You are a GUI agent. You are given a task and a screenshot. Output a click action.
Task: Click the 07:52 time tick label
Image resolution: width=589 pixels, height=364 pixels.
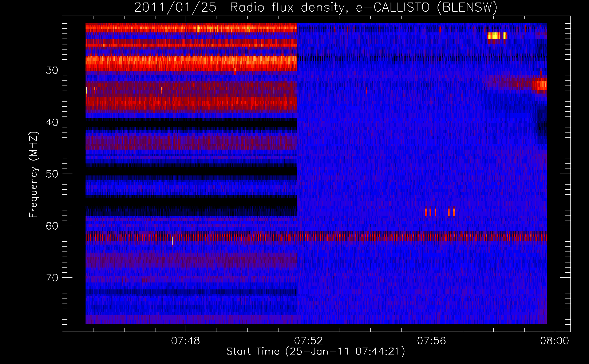pyautogui.click(x=309, y=341)
